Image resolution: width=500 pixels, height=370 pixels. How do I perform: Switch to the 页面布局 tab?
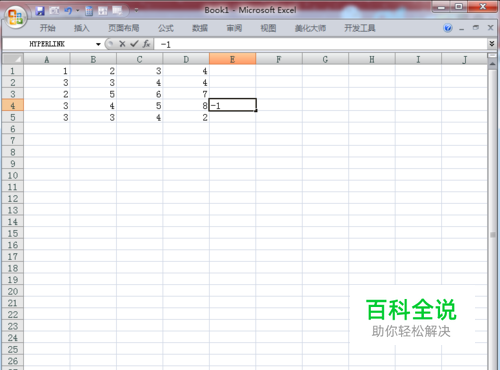click(x=124, y=28)
